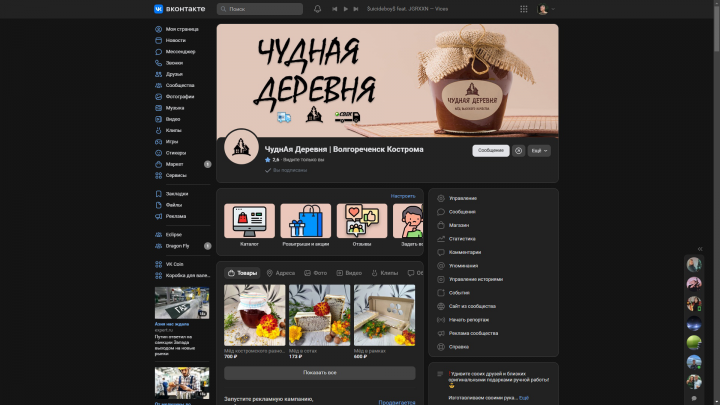Focus the search input field
The height and width of the screenshot is (405, 720).
(260, 9)
